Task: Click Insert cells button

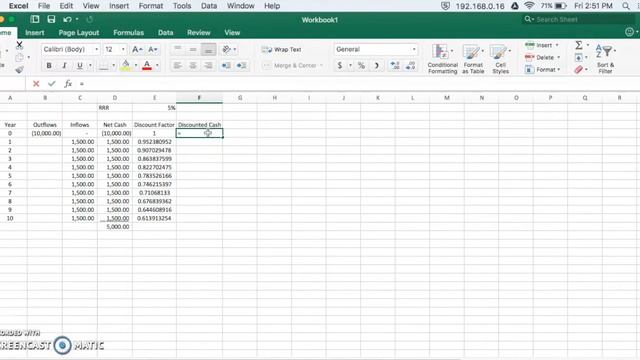Action: pyautogui.click(x=542, y=45)
